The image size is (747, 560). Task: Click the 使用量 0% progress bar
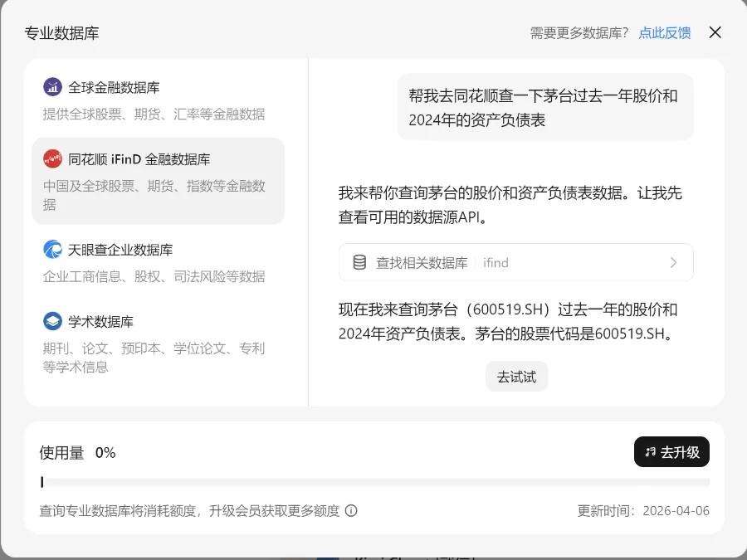pos(375,481)
